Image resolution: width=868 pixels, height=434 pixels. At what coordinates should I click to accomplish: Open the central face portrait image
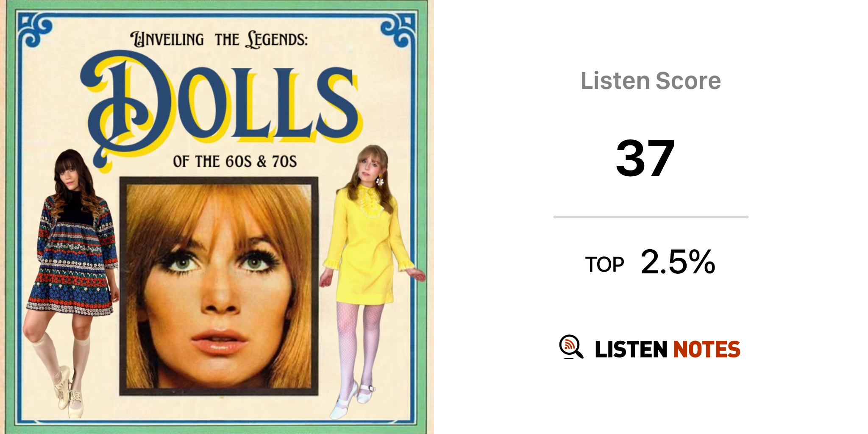coord(219,286)
